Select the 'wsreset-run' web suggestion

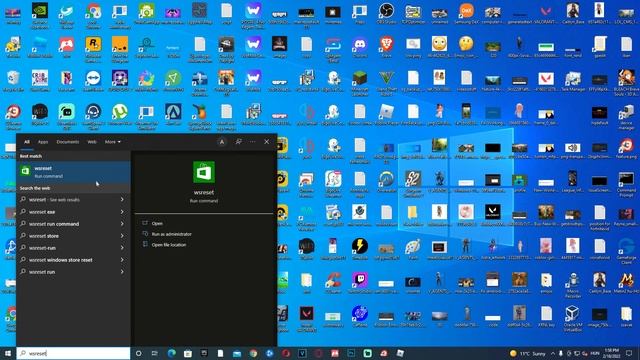[73, 248]
